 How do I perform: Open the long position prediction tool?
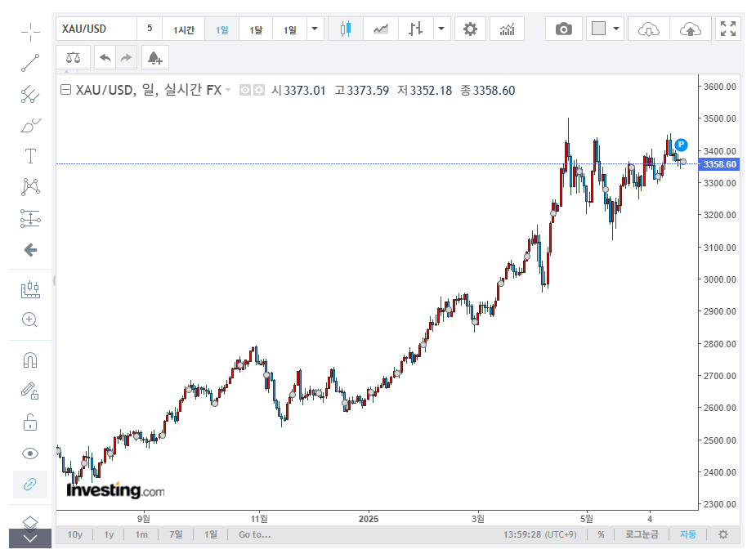[x=30, y=218]
